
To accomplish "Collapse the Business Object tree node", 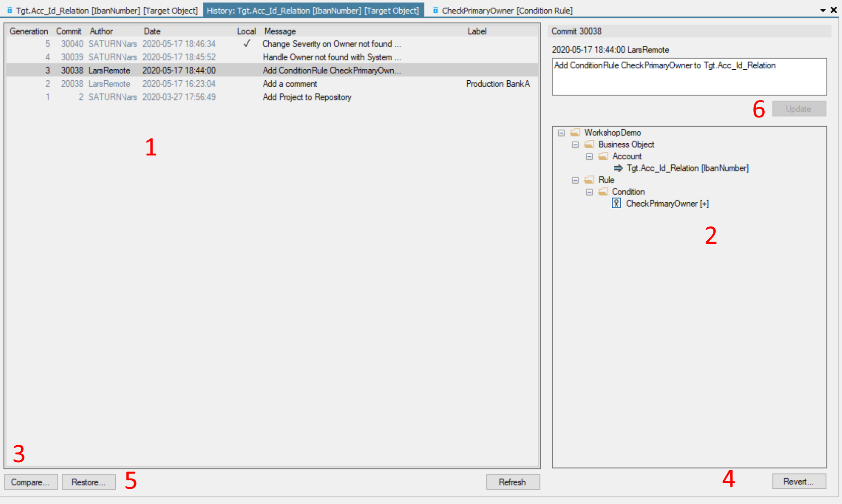I will coord(575,144).
